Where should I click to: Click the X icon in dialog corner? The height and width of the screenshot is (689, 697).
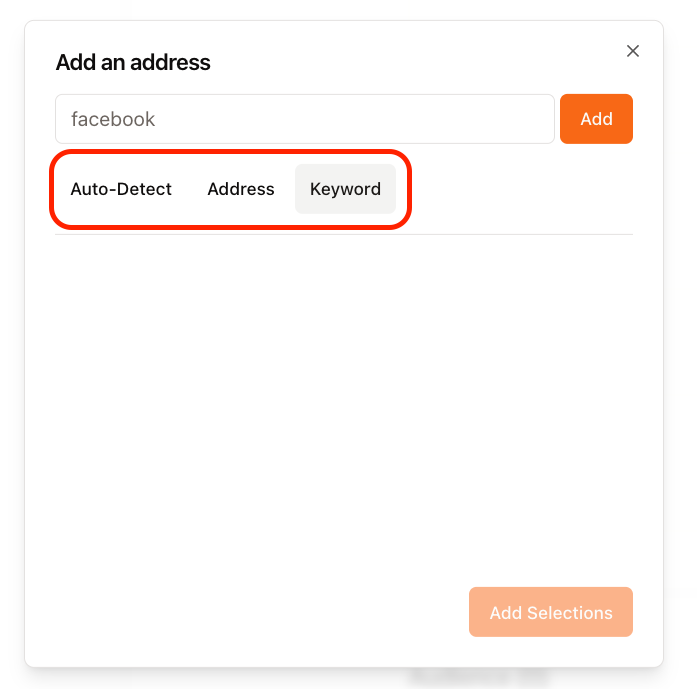[x=633, y=51]
